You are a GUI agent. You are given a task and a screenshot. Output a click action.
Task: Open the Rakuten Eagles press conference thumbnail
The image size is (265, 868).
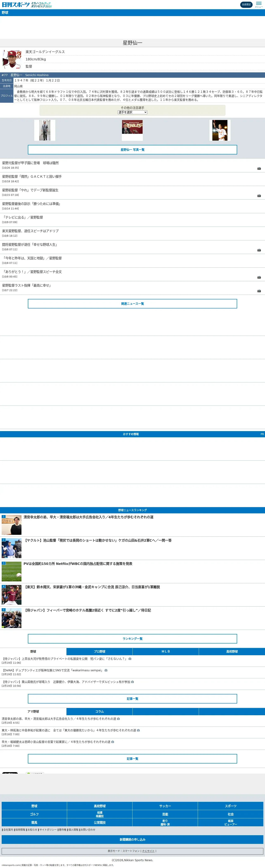tap(132, 130)
